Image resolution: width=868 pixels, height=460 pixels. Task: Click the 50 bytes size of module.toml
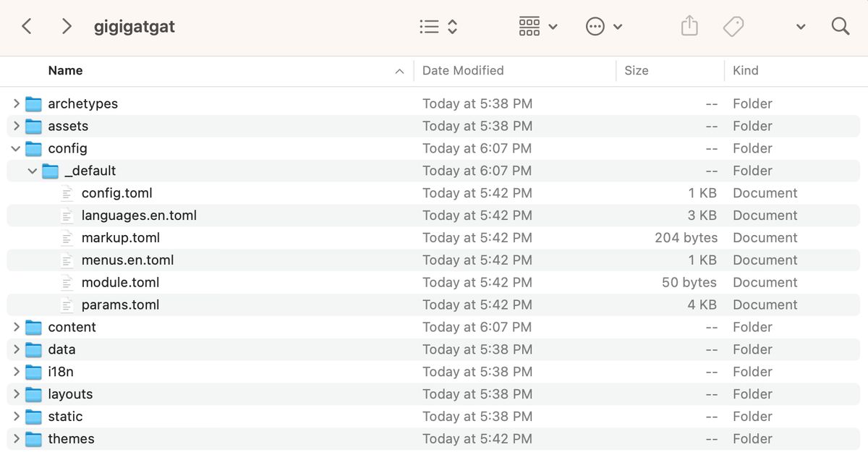pyautogui.click(x=689, y=283)
